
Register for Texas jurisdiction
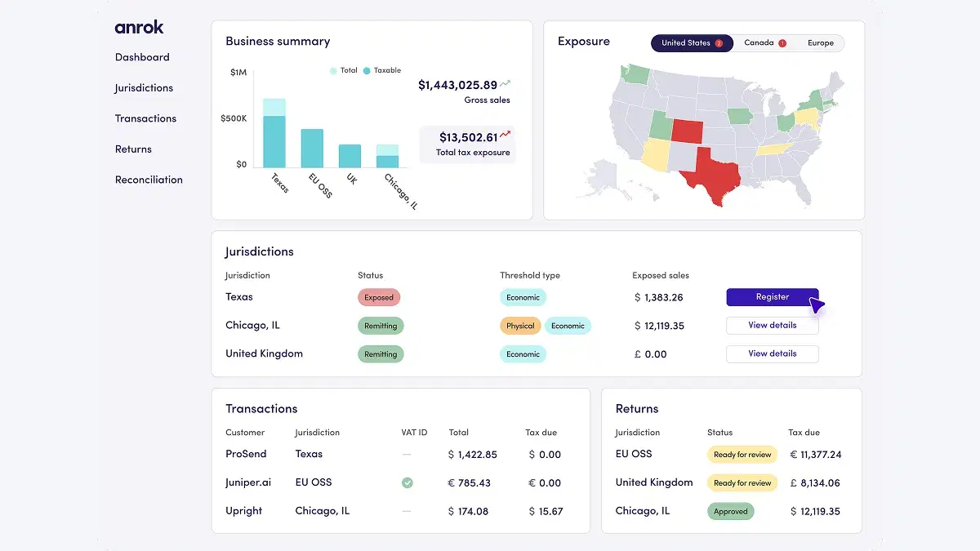point(773,297)
